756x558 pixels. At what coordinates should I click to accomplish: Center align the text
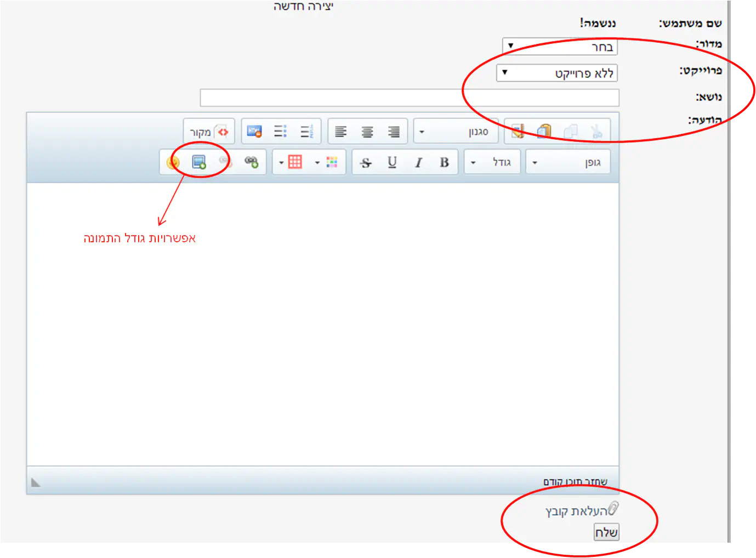pos(367,132)
